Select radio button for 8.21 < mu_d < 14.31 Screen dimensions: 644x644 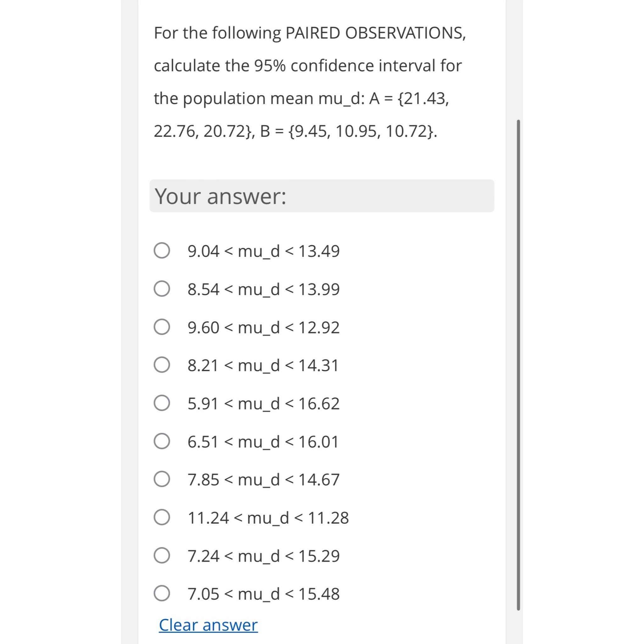pyautogui.click(x=162, y=365)
